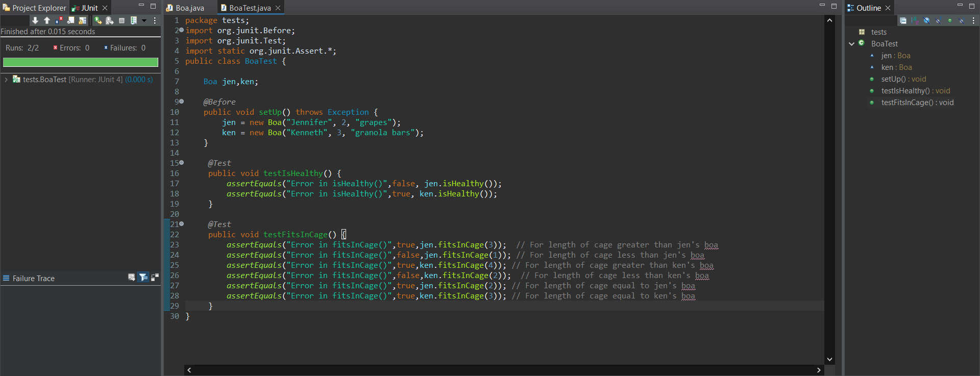The width and height of the screenshot is (980, 376).
Task: Maximize the editor area
Action: pyautogui.click(x=834, y=6)
